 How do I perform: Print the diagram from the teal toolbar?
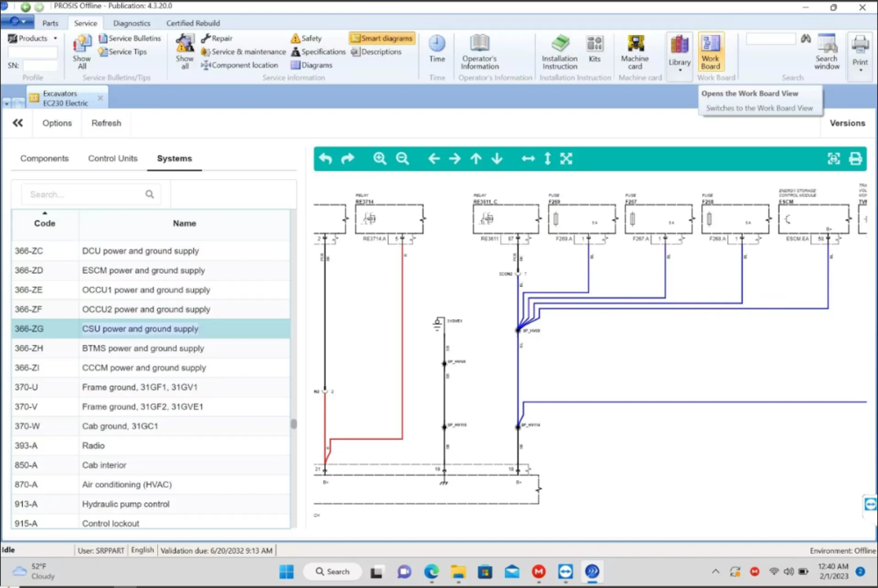point(855,159)
